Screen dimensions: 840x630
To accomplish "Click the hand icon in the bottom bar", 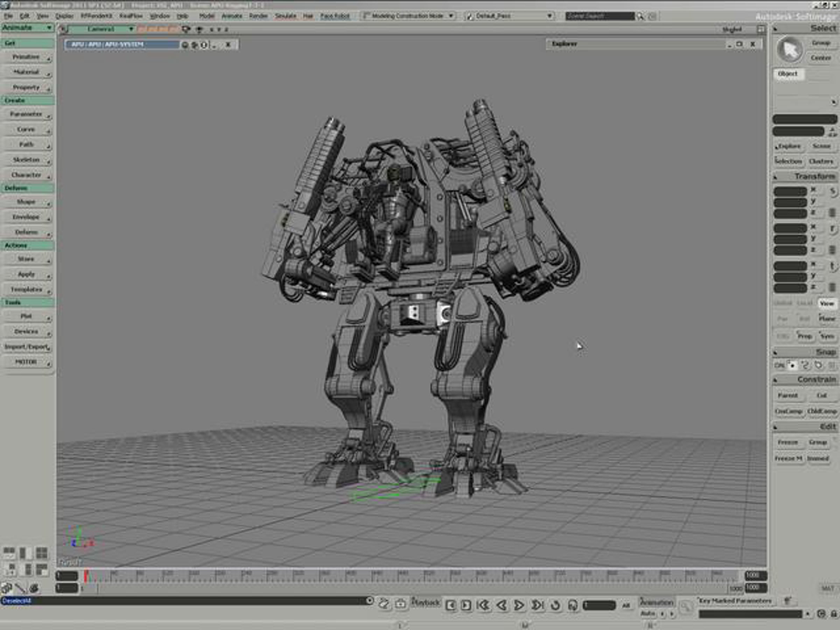I will (x=384, y=603).
